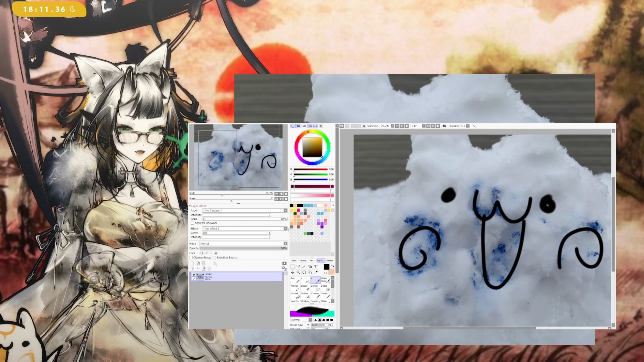Viewport: 644px width, 362px height.
Task: Switch to the Binary brush tab
Action: [303, 260]
